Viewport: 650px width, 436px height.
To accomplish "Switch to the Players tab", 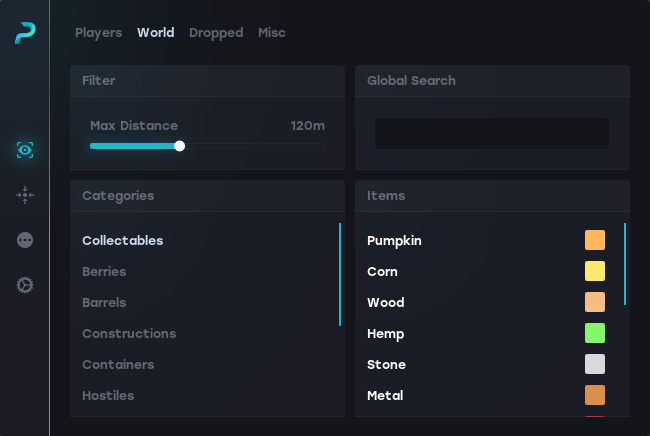I will (x=98, y=33).
